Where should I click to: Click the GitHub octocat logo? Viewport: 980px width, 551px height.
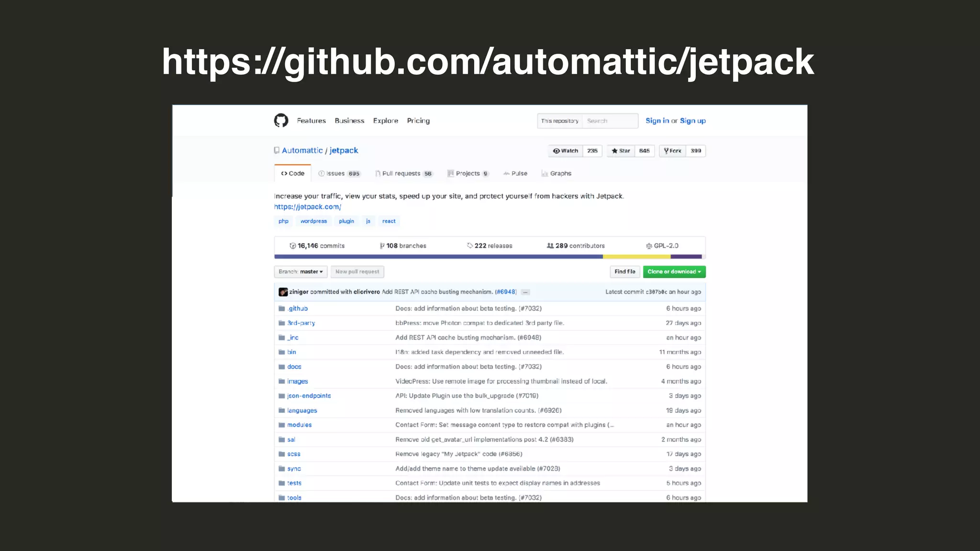coord(281,121)
